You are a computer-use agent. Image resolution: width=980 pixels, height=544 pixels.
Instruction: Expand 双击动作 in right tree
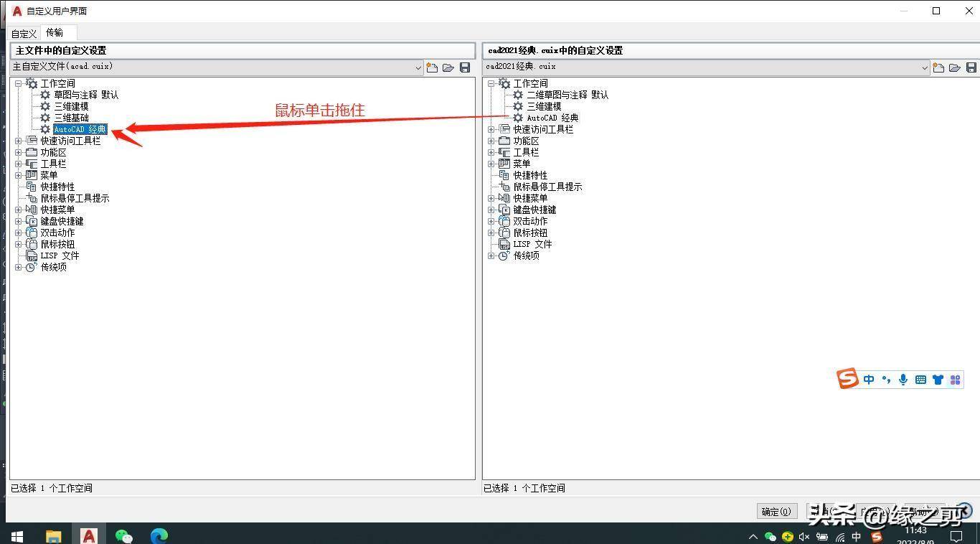491,221
